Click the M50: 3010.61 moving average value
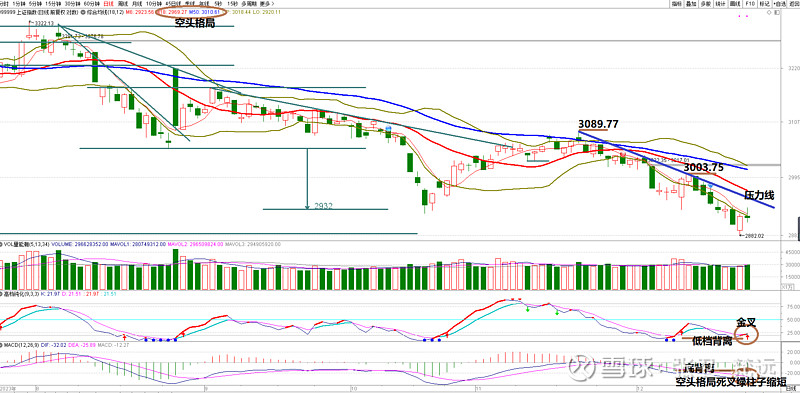Screen dimensions: 800x393 point(204,12)
